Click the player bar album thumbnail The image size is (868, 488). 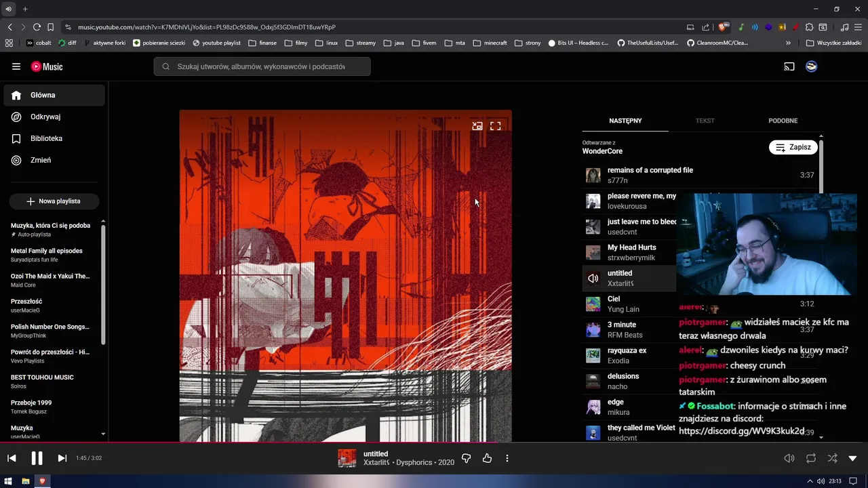tap(347, 458)
